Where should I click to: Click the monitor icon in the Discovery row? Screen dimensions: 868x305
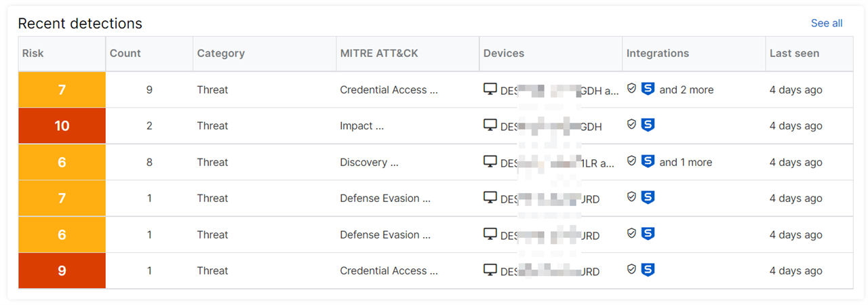click(490, 161)
